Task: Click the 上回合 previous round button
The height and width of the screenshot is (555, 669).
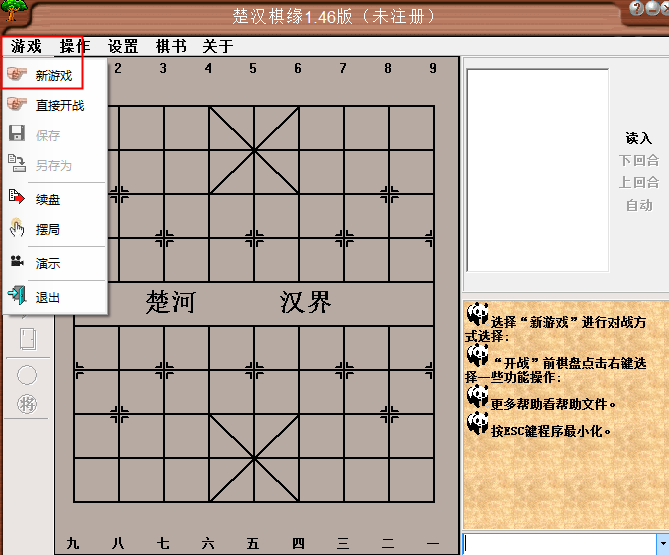Action: tap(639, 183)
